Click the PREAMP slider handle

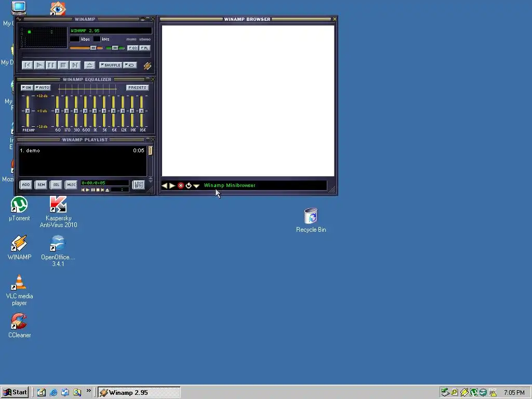coord(28,111)
